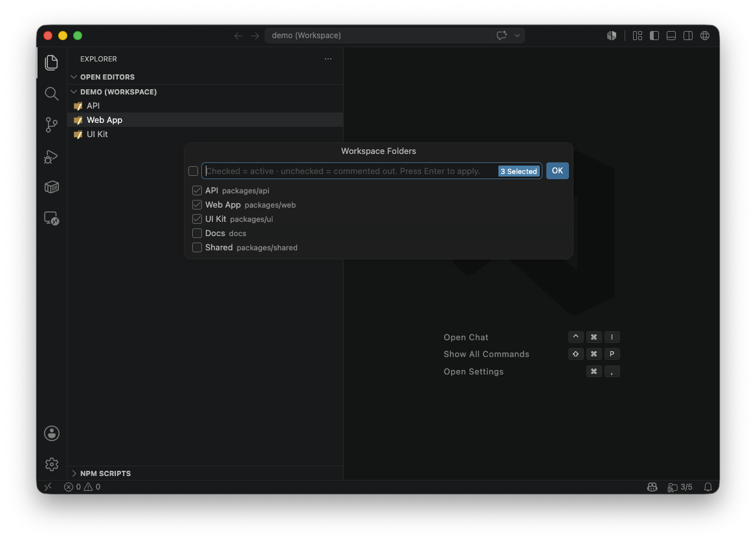Toggle the bottom Panel visibility
This screenshot has width=756, height=542.
[x=671, y=36]
